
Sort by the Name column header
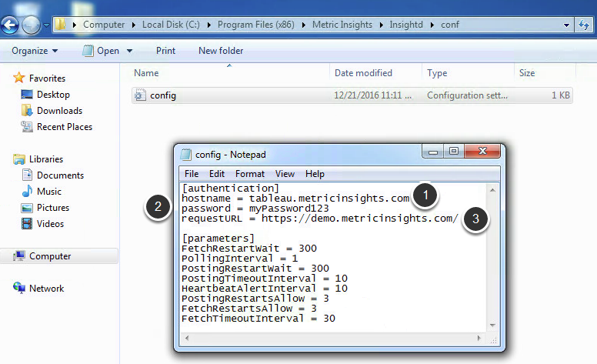click(146, 73)
